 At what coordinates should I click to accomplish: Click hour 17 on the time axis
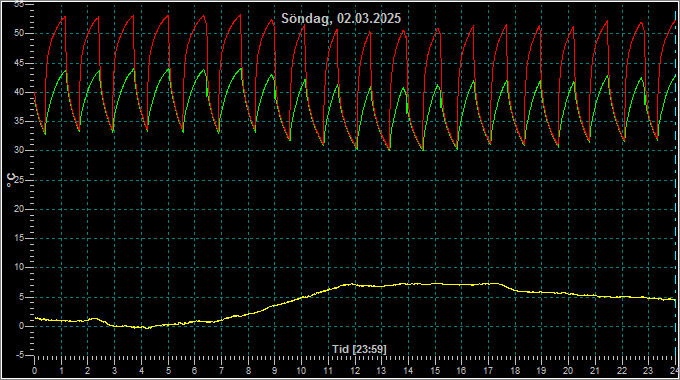[x=488, y=371]
